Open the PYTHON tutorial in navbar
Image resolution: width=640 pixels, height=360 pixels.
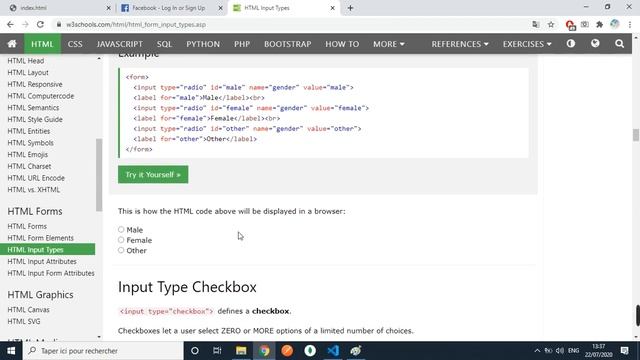point(203,44)
